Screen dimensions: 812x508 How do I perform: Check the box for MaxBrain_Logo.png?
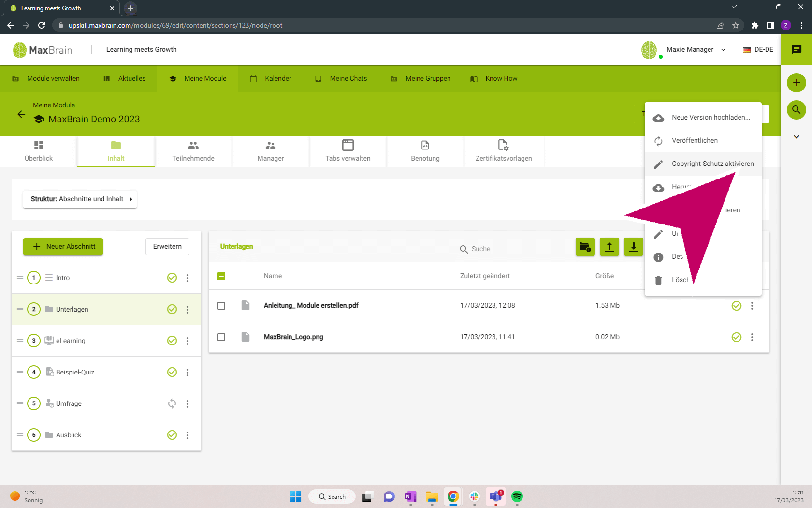point(221,337)
